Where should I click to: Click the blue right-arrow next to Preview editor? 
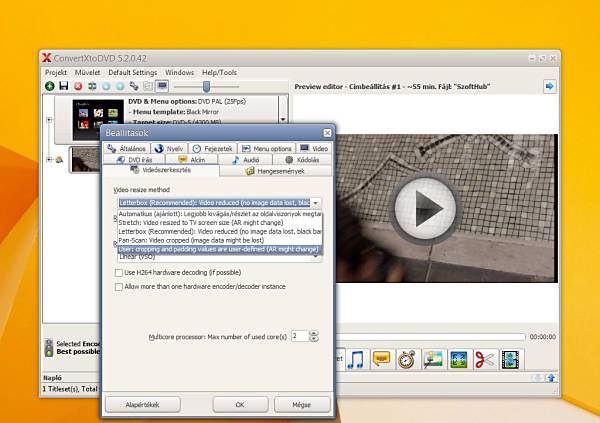tap(550, 86)
